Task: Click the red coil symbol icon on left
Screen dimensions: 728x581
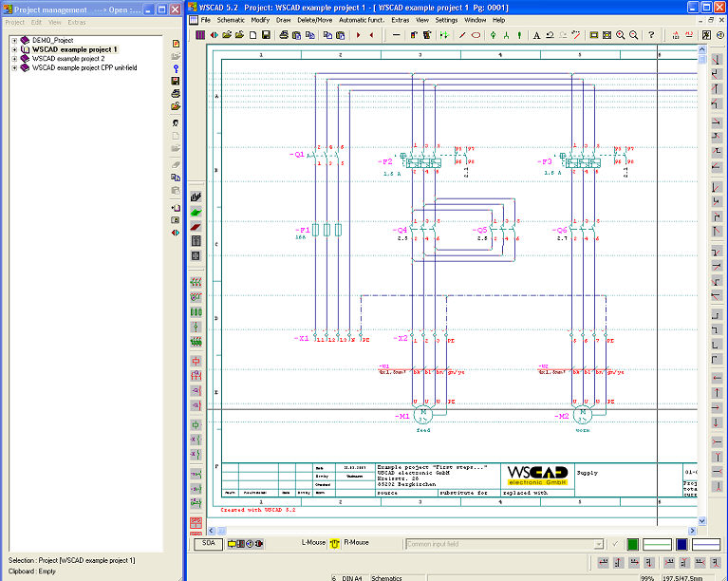Action: click(196, 361)
